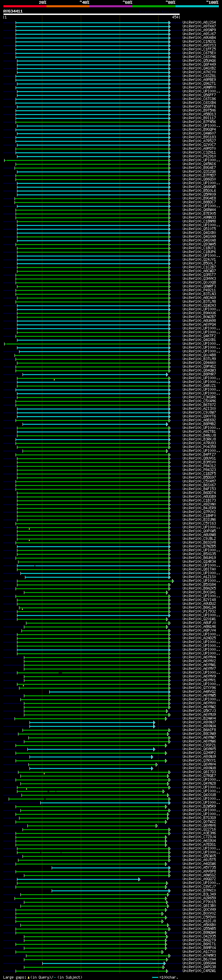222x980 pixels.
Task: Select the UniRef100_Q55A85 label
Action: pyautogui.click(x=199, y=929)
